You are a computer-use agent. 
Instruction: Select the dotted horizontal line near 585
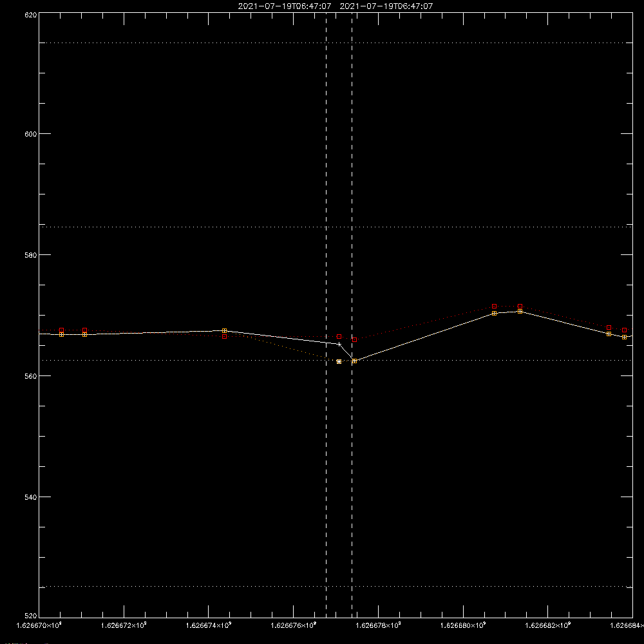[x=336, y=227]
